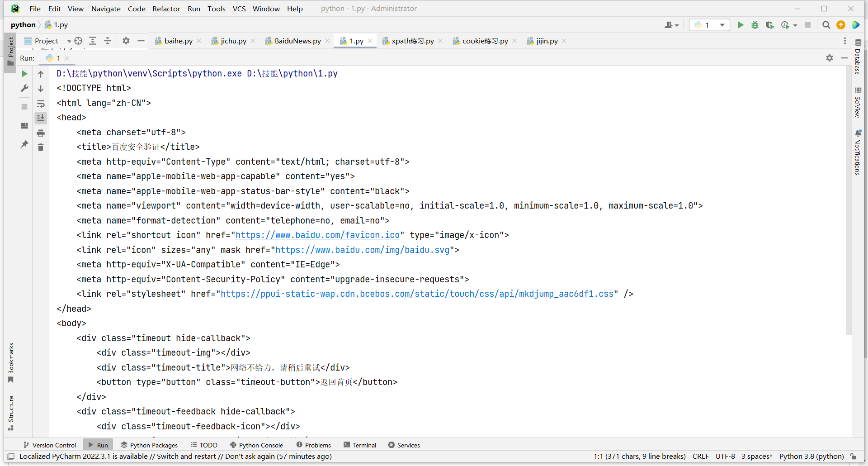Click the Stop square in Run panel
Image resolution: width=868 pixels, height=466 pixels.
tap(25, 107)
